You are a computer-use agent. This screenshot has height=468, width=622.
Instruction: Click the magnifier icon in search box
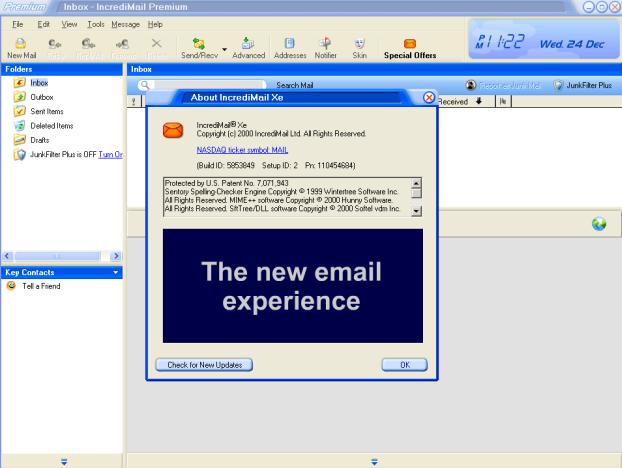145,85
